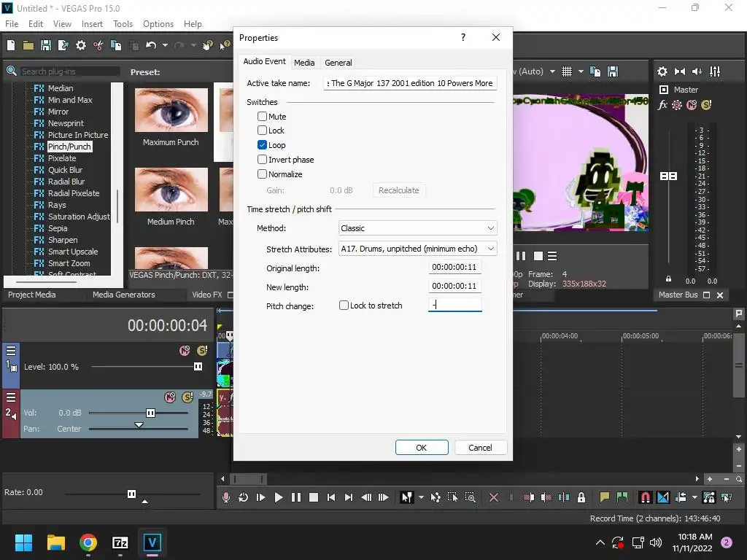
Task: Click the New project icon in toolbar
Action: point(11,45)
